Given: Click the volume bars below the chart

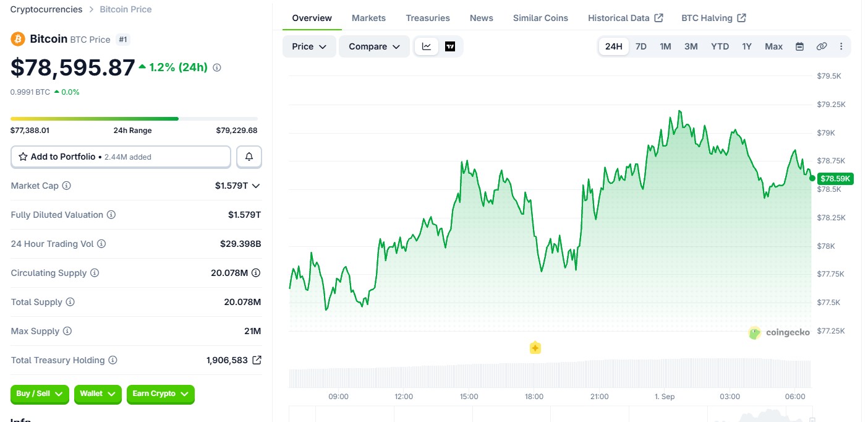Looking at the screenshot, I should pyautogui.click(x=550, y=373).
